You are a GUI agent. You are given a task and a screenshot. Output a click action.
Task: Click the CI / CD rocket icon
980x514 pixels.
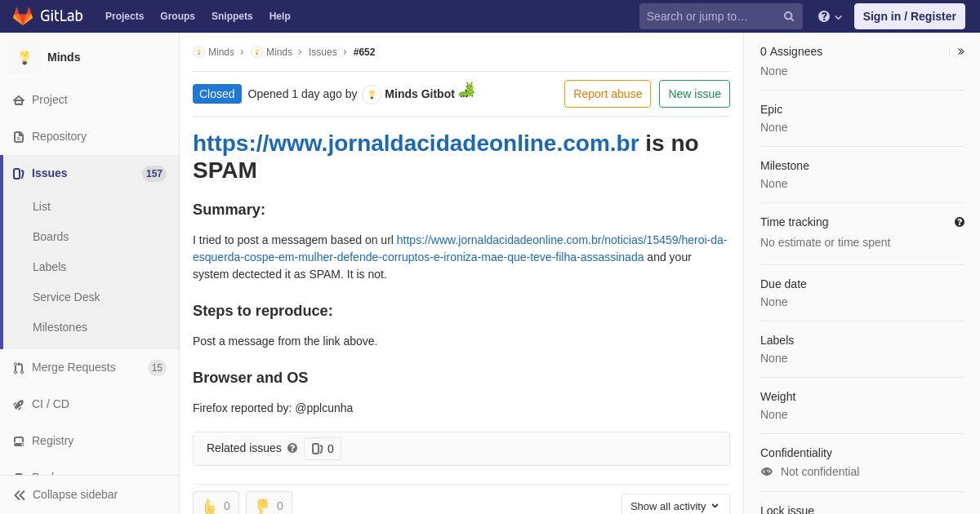(x=19, y=405)
